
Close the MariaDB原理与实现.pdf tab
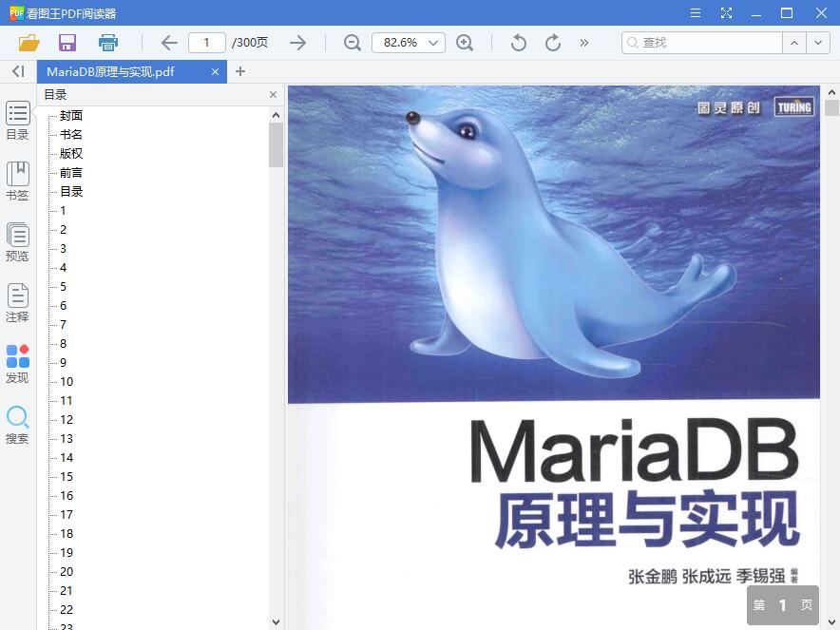tap(215, 72)
